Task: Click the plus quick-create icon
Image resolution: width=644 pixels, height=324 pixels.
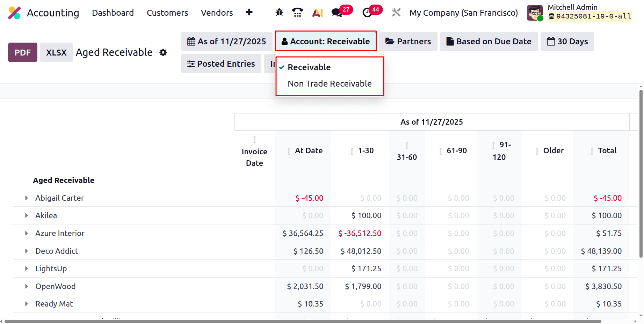Action: click(249, 13)
